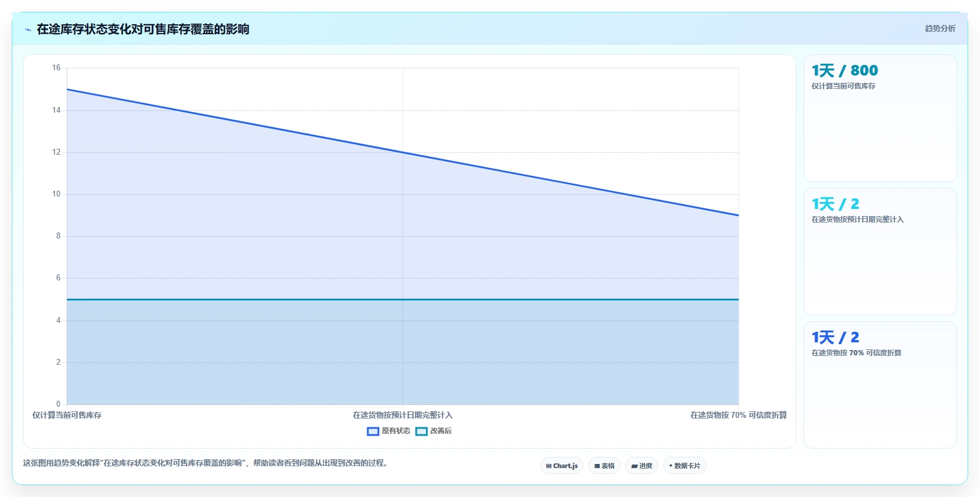Click the 仅计算当前可售库存 card caption
Image resolution: width=980 pixels, height=497 pixels.
pyautogui.click(x=844, y=86)
